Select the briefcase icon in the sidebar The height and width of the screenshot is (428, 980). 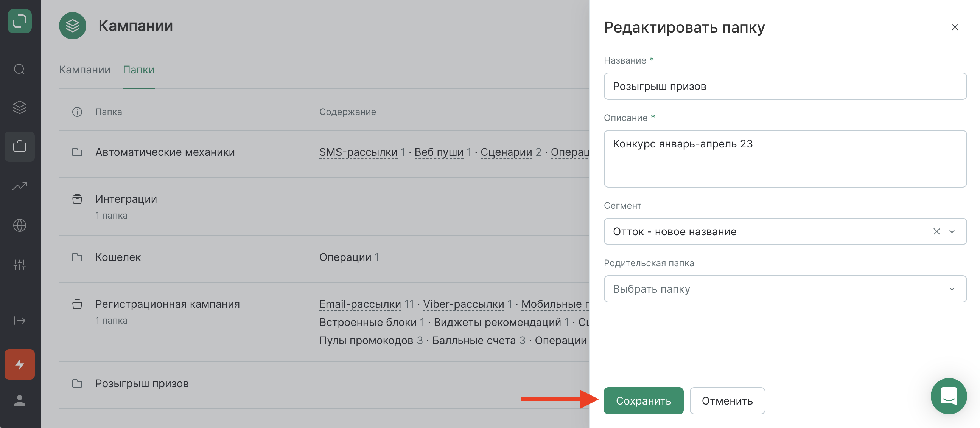[x=19, y=146]
